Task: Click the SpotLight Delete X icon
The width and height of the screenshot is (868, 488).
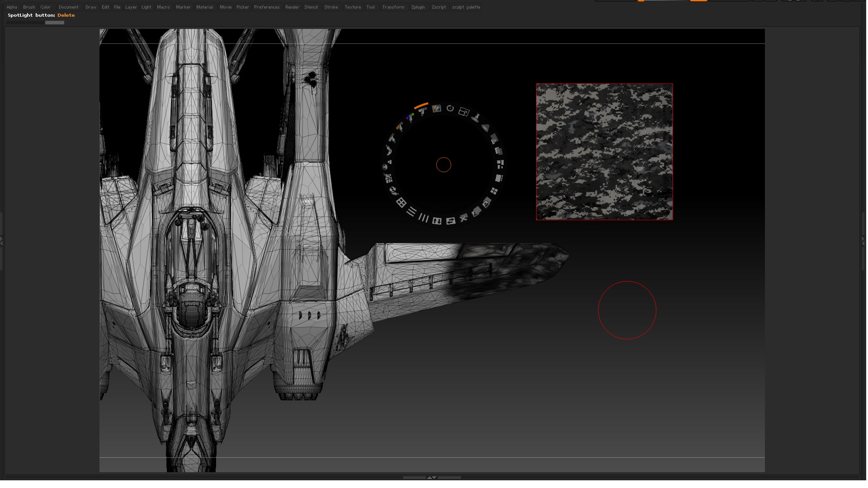Action: pyautogui.click(x=464, y=217)
